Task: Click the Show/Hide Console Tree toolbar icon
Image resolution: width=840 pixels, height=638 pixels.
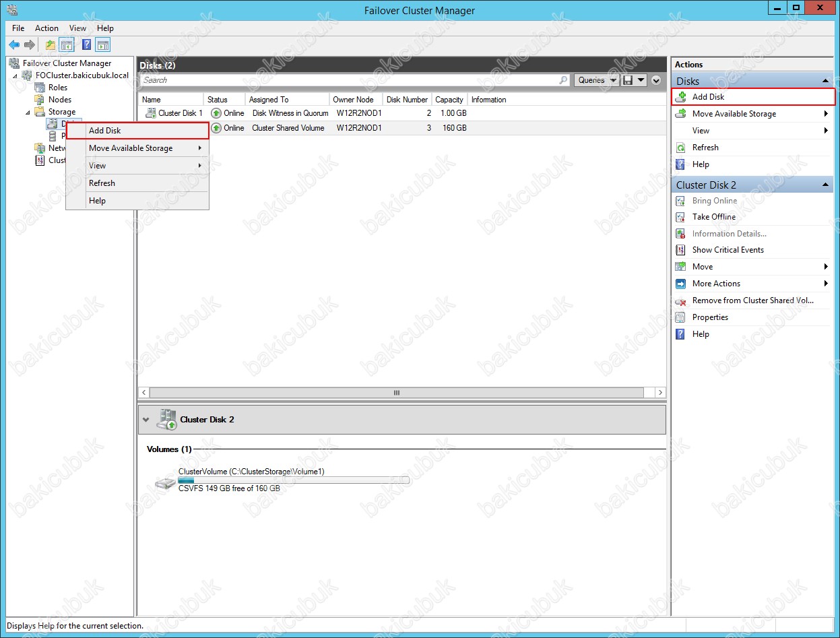Action: point(67,45)
